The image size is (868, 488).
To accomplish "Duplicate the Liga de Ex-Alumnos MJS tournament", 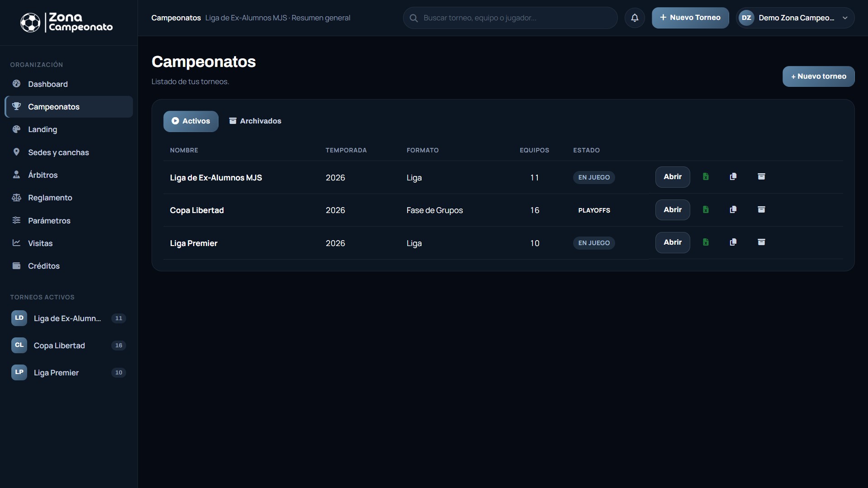I will 733,177.
